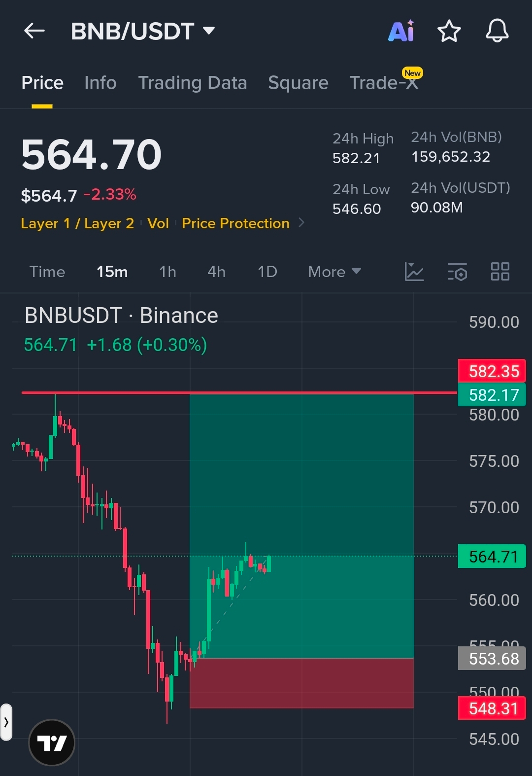Open the Trade-X tab
Viewport: 532px width, 776px height.
384,83
